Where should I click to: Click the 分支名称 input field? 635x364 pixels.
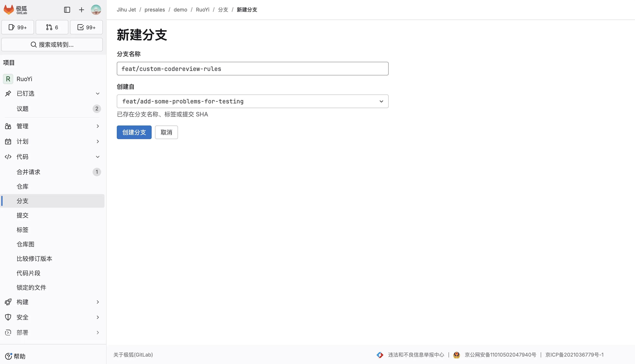tap(253, 69)
